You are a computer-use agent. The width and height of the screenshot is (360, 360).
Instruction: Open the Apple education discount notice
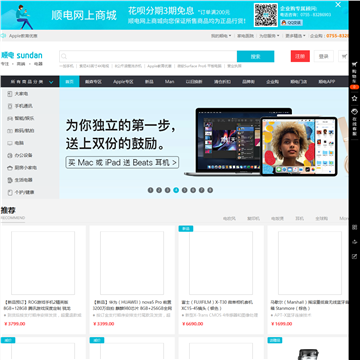tap(23, 36)
